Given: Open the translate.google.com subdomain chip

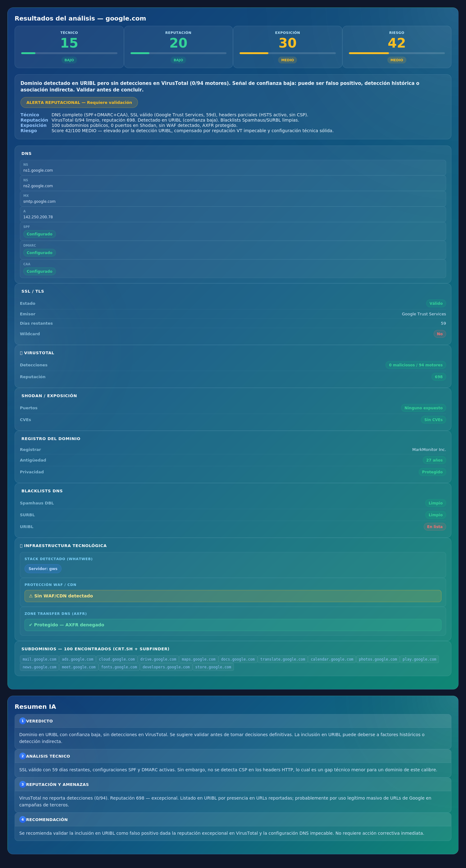Looking at the screenshot, I should tap(283, 659).
